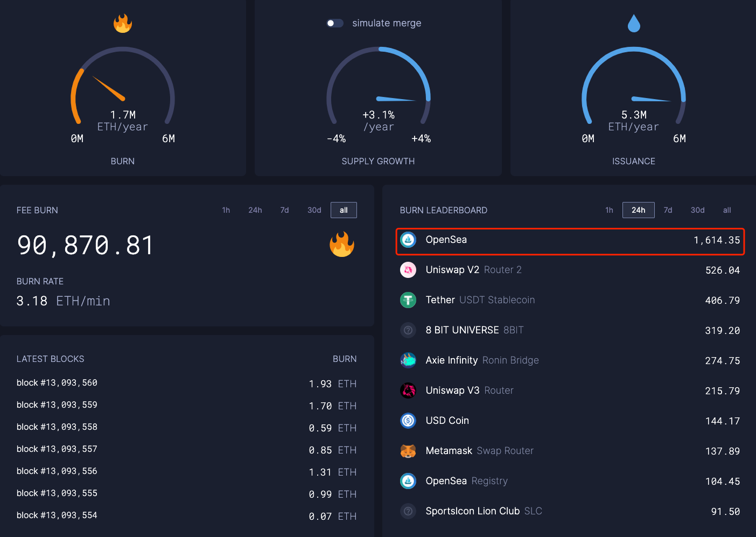
Task: Click the 5.3M ETH/year issuance reading
Action: 634,121
